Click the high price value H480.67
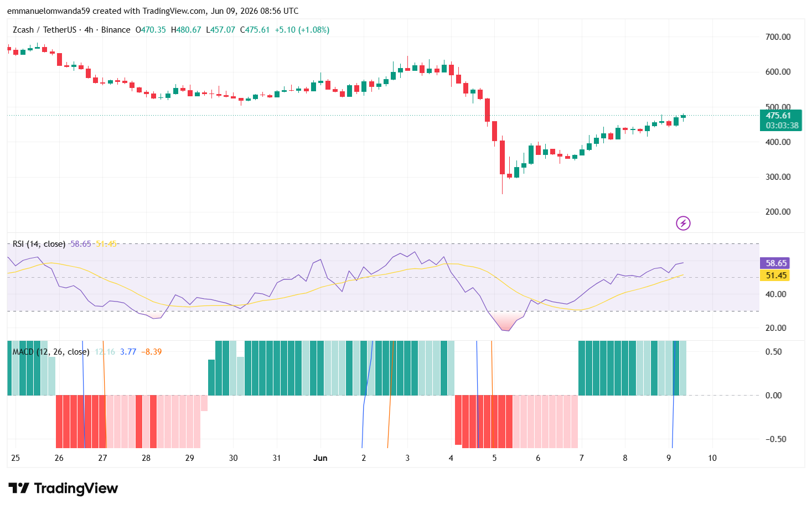 coord(186,30)
